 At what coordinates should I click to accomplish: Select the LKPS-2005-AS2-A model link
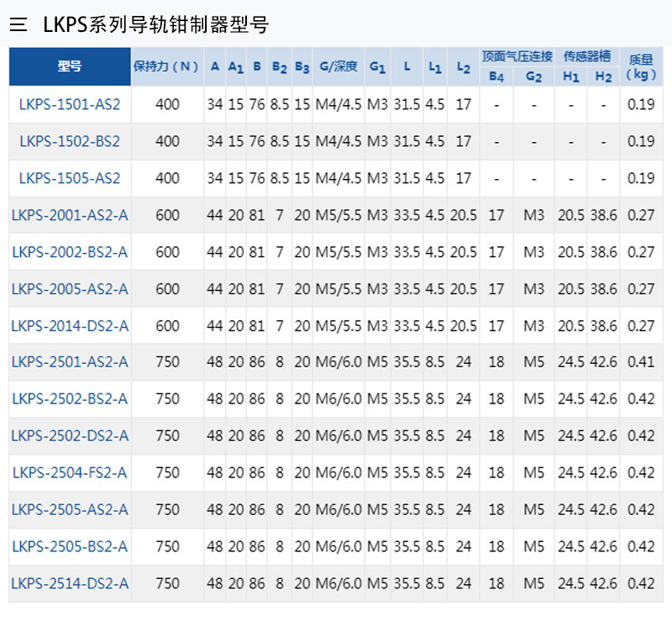70,289
